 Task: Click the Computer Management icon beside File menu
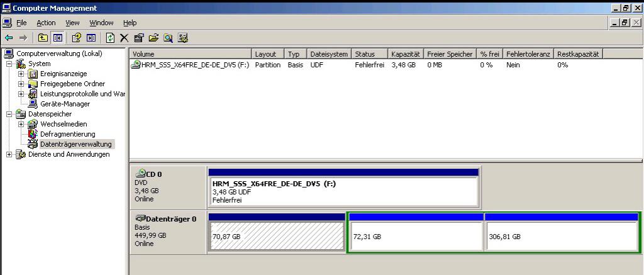click(x=7, y=23)
